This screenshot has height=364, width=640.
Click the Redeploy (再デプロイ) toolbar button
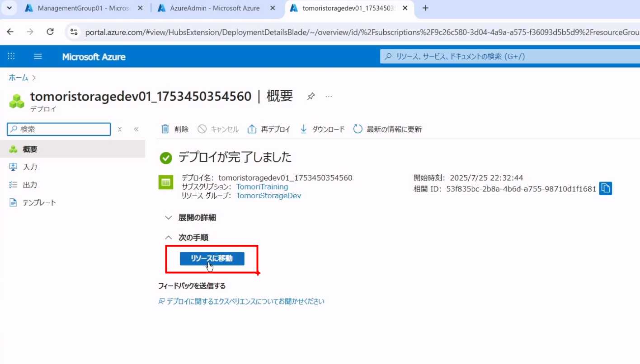(269, 129)
